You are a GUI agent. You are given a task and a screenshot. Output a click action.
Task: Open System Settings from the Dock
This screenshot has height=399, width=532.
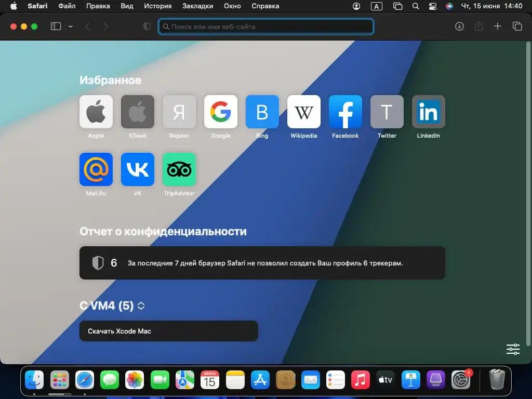[x=461, y=380]
